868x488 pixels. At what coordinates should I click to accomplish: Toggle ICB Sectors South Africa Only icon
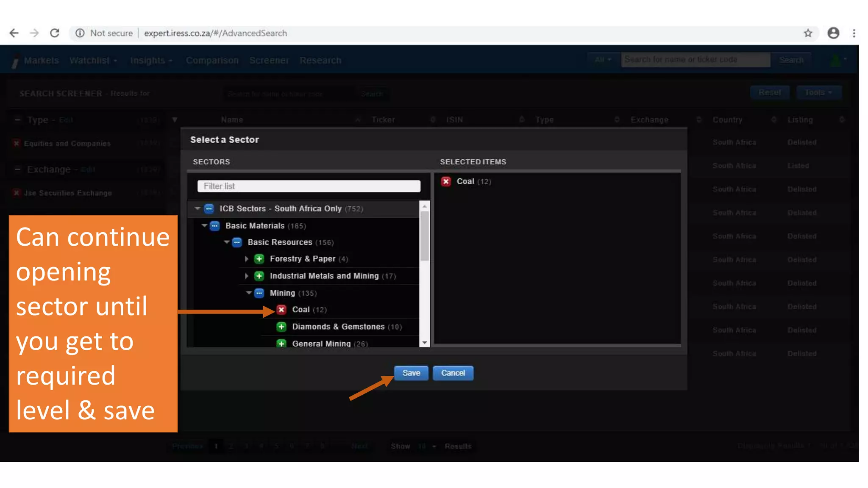click(x=209, y=208)
